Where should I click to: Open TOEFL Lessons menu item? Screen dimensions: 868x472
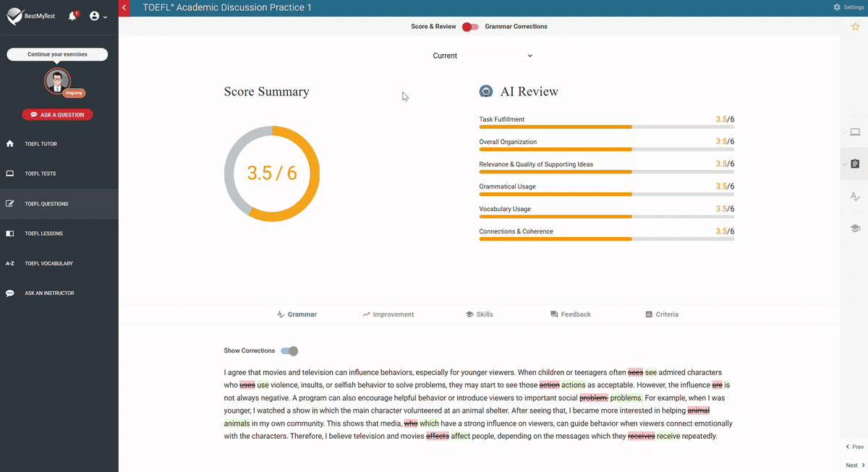pyautogui.click(x=59, y=233)
